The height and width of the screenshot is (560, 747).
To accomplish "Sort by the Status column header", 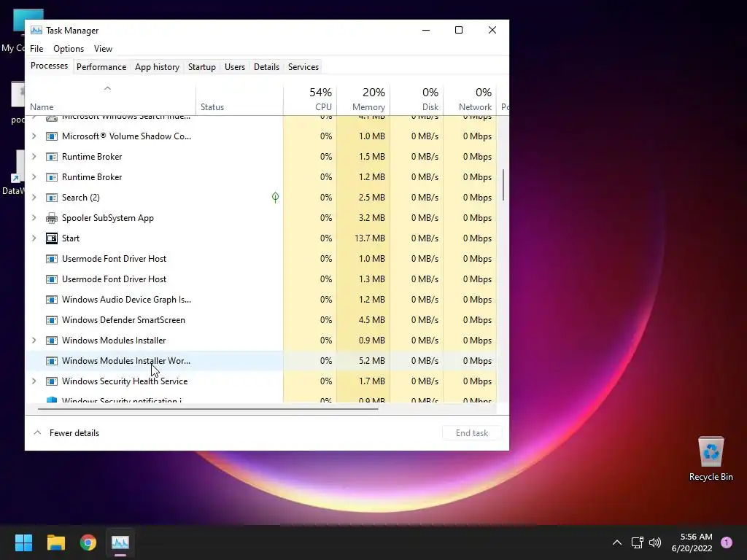I will (239, 99).
